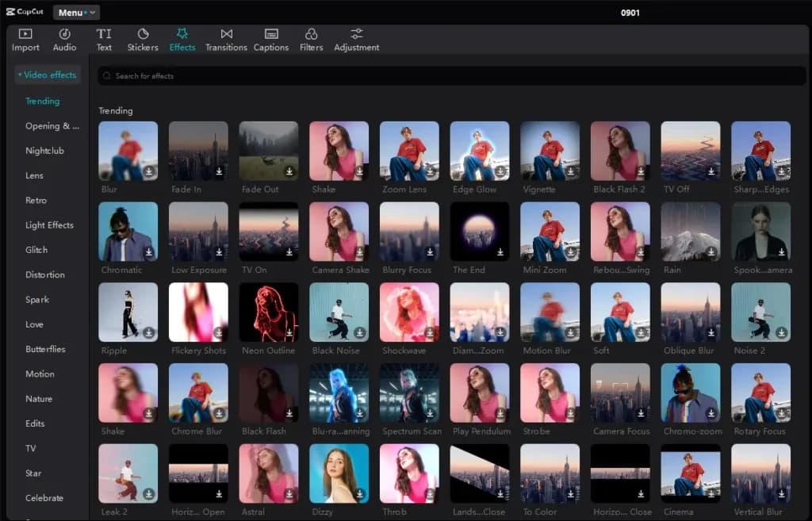Viewport: 812px width, 521px height.
Task: Open the Light Effects category
Action: [49, 225]
